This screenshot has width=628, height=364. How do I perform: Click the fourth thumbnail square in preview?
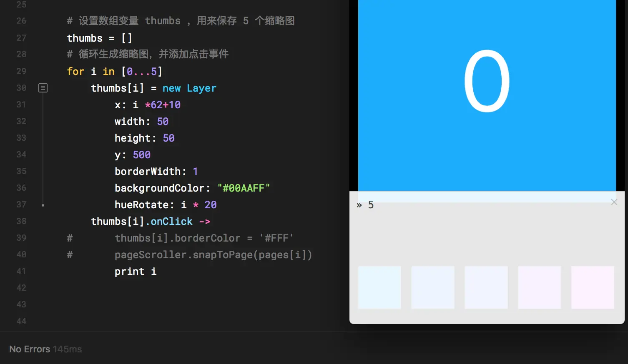[540, 287]
